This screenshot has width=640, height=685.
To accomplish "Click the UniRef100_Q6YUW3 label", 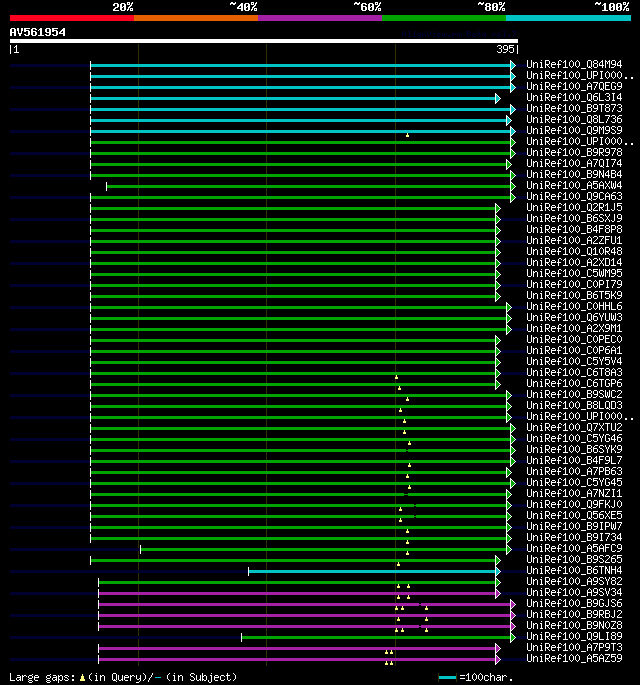I will 574,318.
